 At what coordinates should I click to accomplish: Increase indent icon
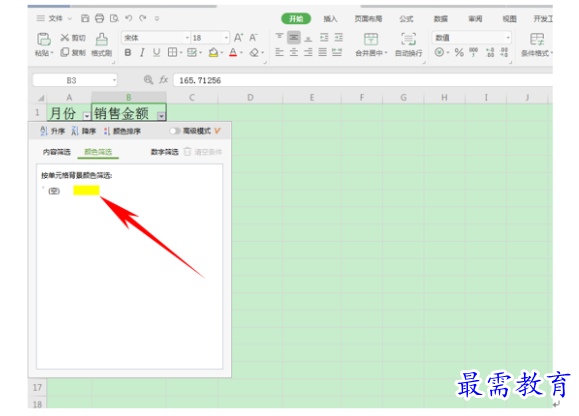[x=339, y=37]
